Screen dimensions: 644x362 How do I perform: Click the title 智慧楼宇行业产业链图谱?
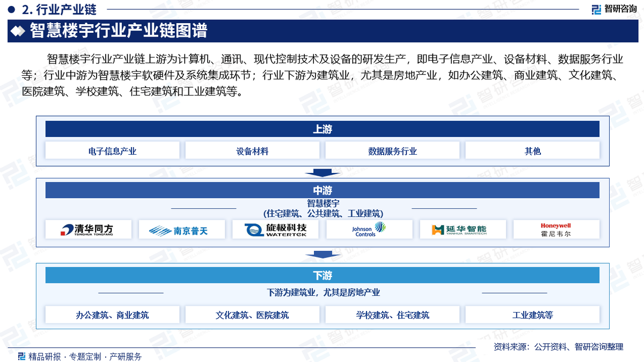pyautogui.click(x=118, y=31)
